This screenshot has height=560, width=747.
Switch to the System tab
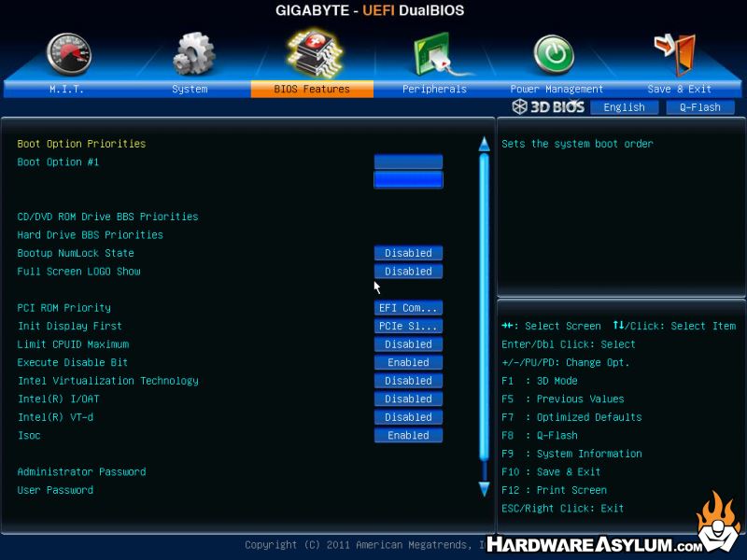click(x=190, y=89)
